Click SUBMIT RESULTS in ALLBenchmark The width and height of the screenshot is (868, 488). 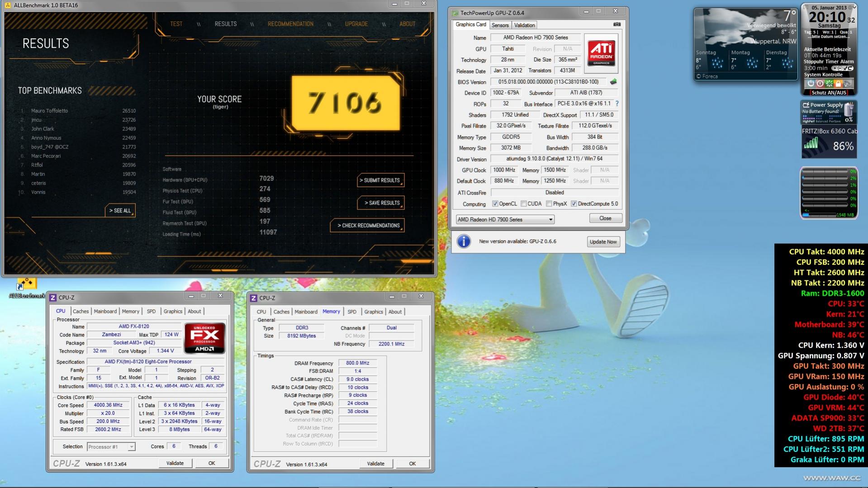coord(380,180)
